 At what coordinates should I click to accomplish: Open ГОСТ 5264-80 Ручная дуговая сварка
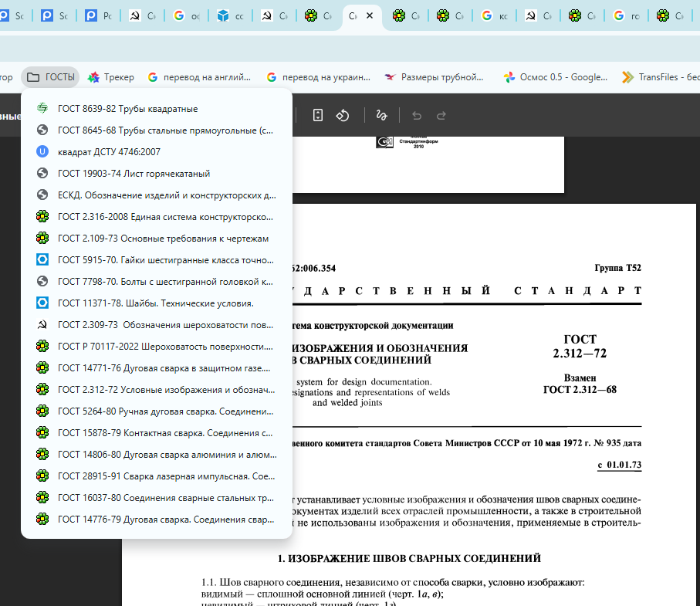pyautogui.click(x=157, y=411)
